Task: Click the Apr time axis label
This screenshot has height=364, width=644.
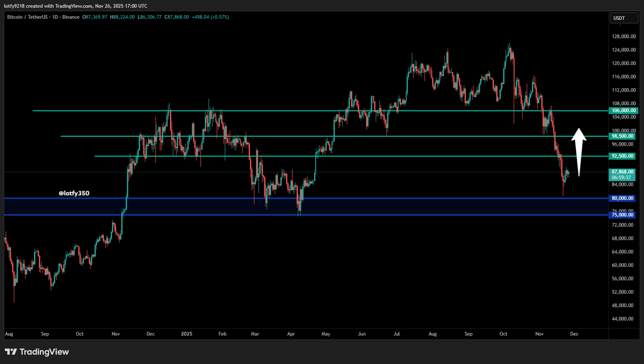Action: tap(291, 333)
